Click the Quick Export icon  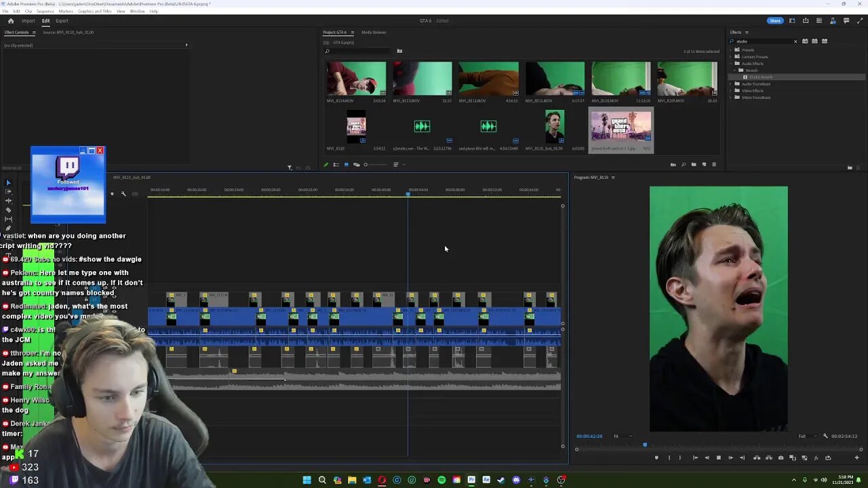[806, 21]
